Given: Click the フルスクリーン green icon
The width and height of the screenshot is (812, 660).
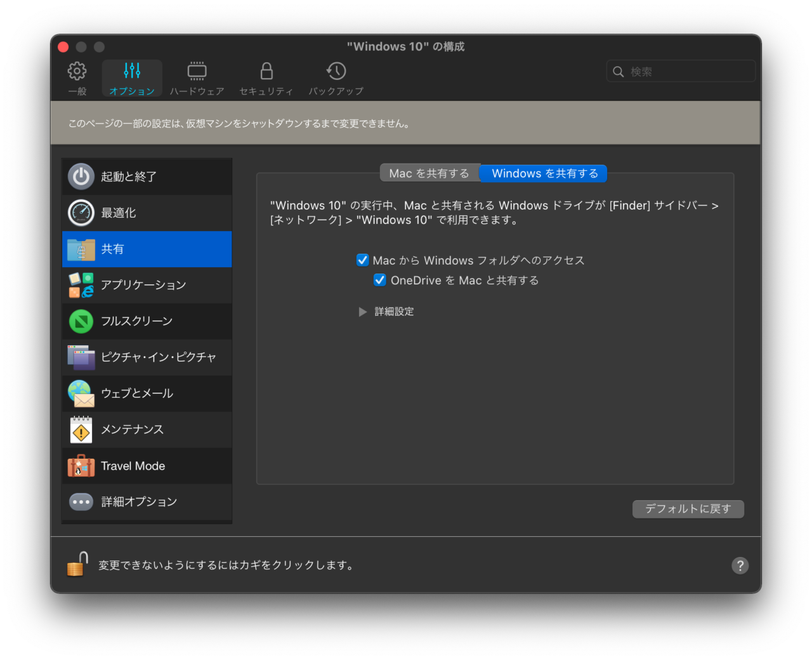Looking at the screenshot, I should [x=81, y=321].
